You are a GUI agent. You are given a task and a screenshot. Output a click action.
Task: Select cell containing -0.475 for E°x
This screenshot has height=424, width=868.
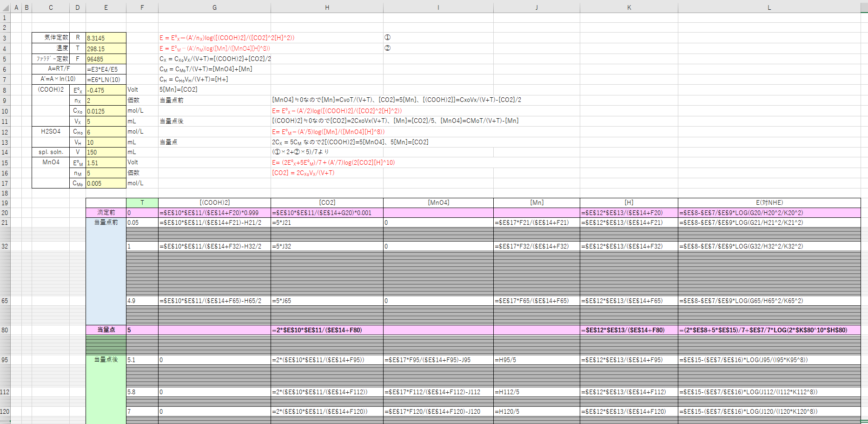106,90
